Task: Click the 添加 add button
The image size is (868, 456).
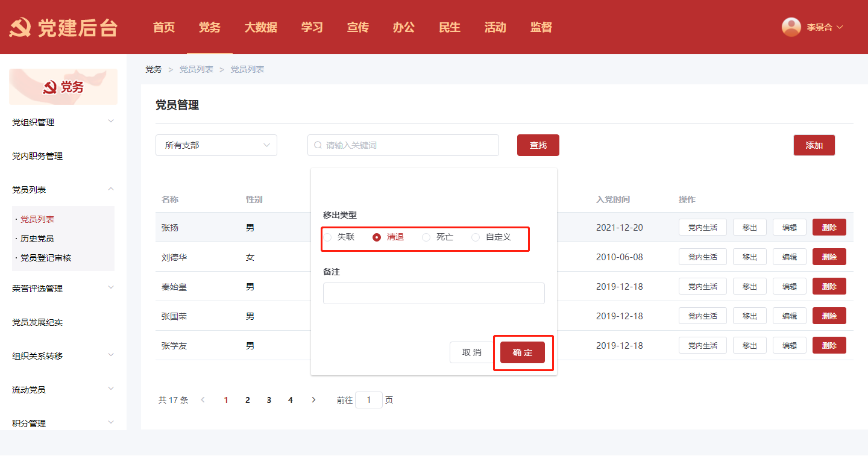Action: click(814, 145)
